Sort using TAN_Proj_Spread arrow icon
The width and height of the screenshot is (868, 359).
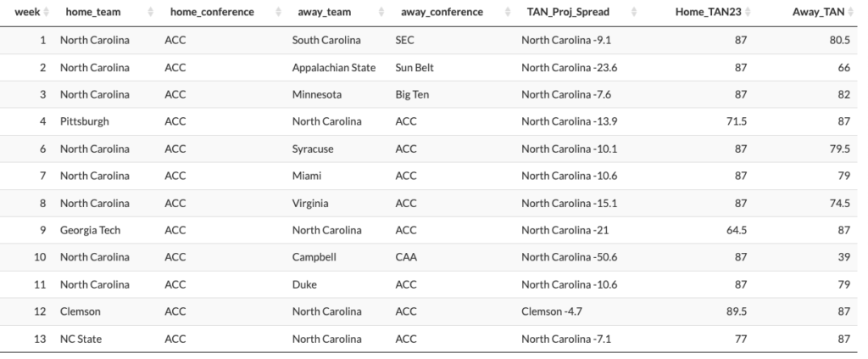coord(634,12)
